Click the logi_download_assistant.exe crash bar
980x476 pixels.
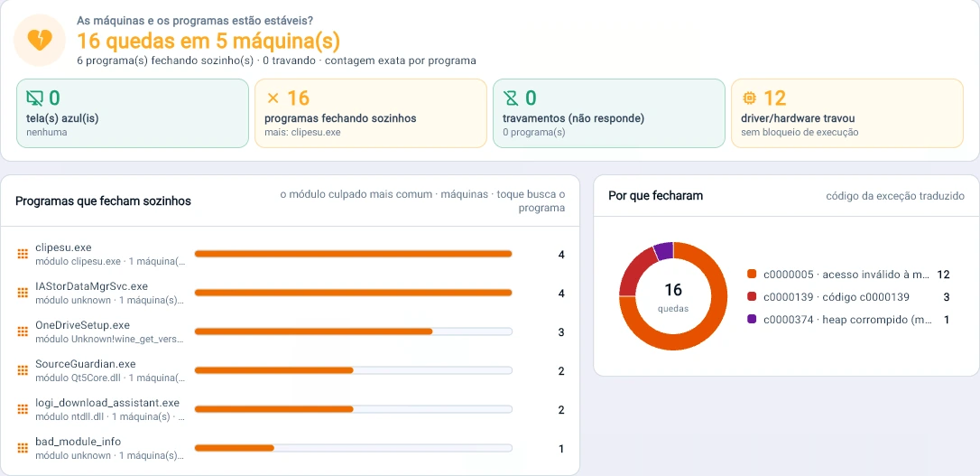pyautogui.click(x=353, y=409)
